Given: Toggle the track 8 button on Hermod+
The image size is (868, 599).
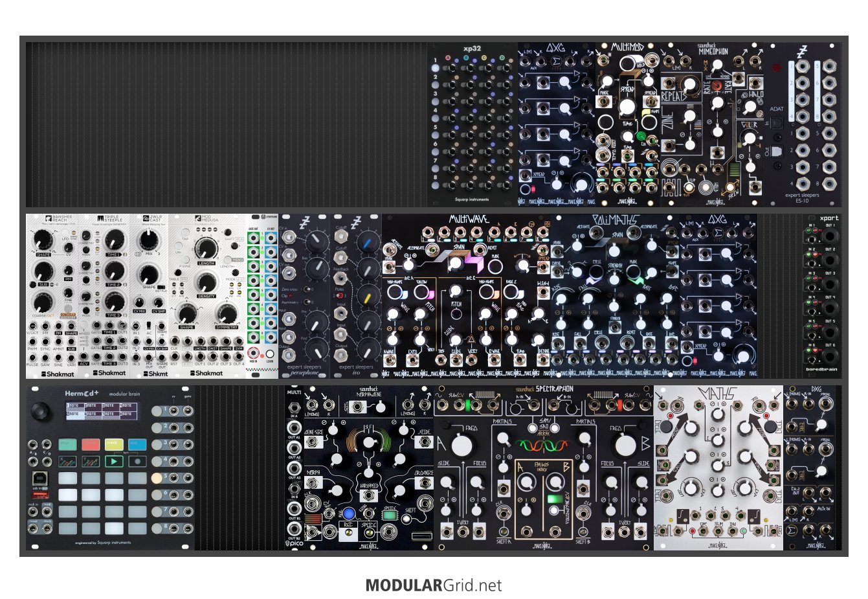Looking at the screenshot, I should [157, 528].
